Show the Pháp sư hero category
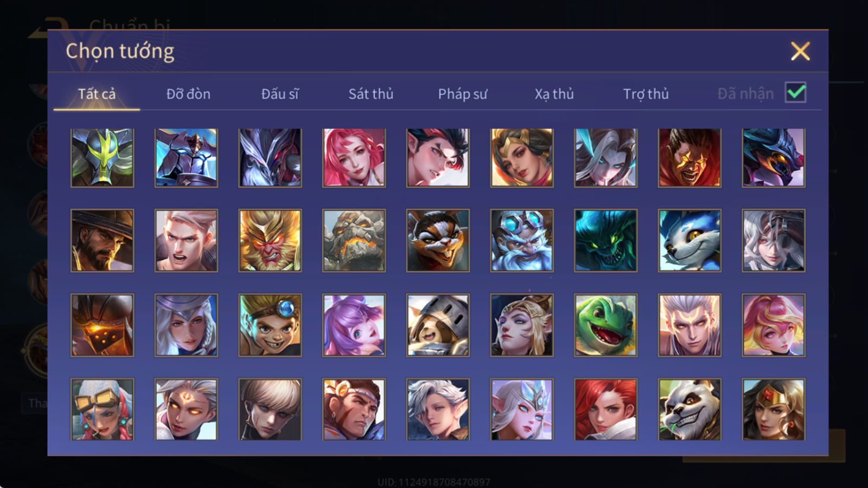The image size is (868, 488). 462,94
